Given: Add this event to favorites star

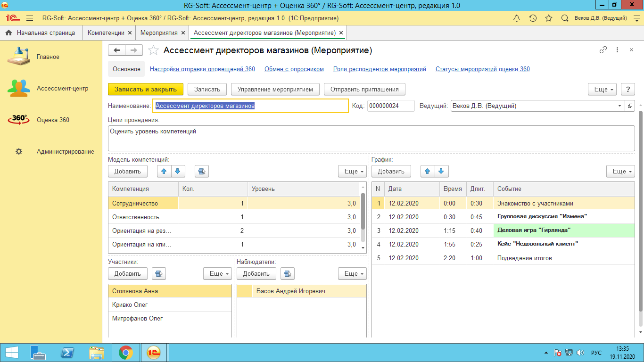Looking at the screenshot, I should point(153,50).
